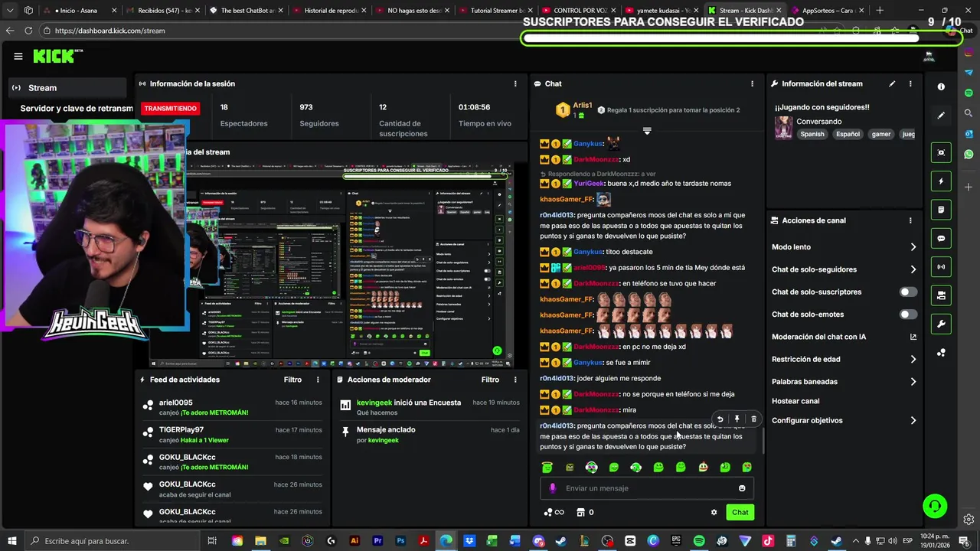The width and height of the screenshot is (980, 551).
Task: Insert the angel halo green emote
Action: [x=547, y=467]
